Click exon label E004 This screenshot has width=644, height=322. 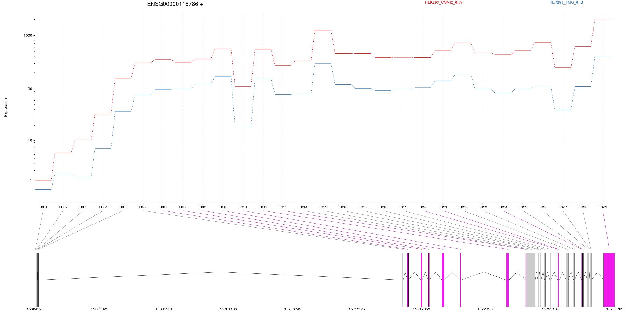103,207
